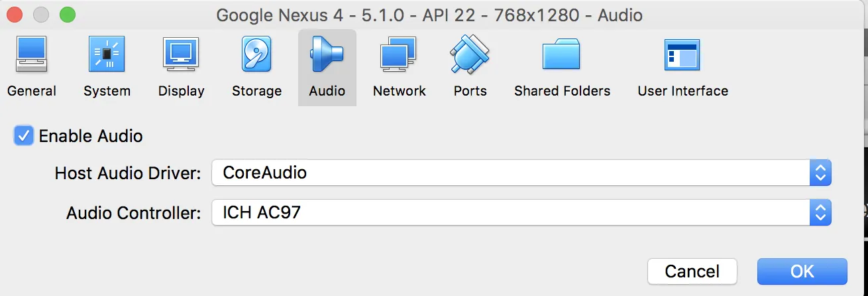The width and height of the screenshot is (868, 296).
Task: Switch to the Shared Folders tab label
Action: 562,91
